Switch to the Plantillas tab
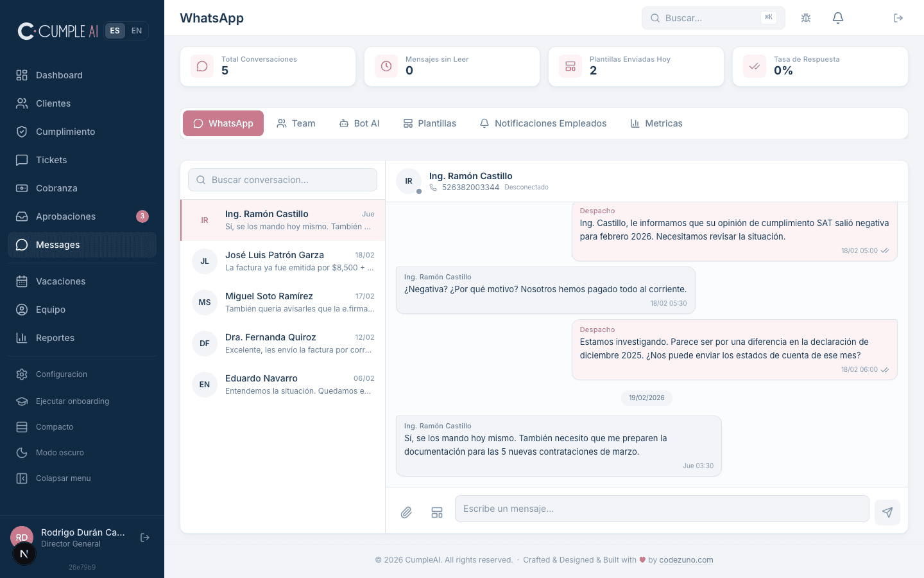 click(x=430, y=123)
